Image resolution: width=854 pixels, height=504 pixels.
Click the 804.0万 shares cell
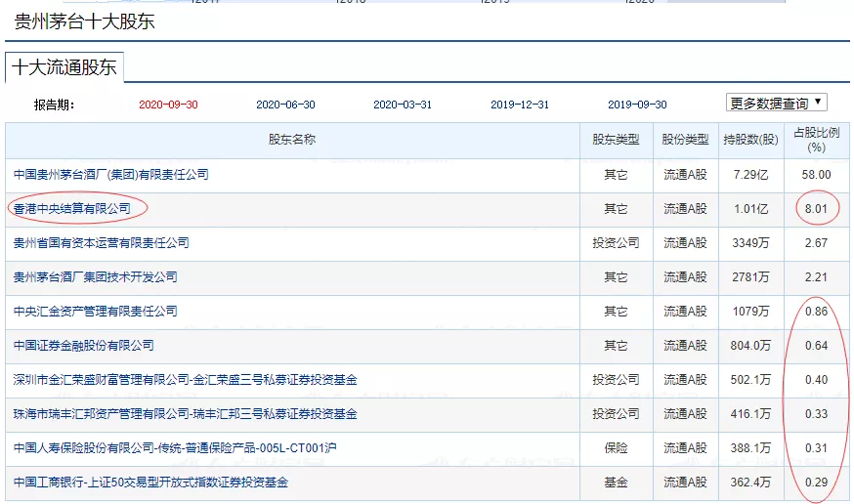pos(750,346)
